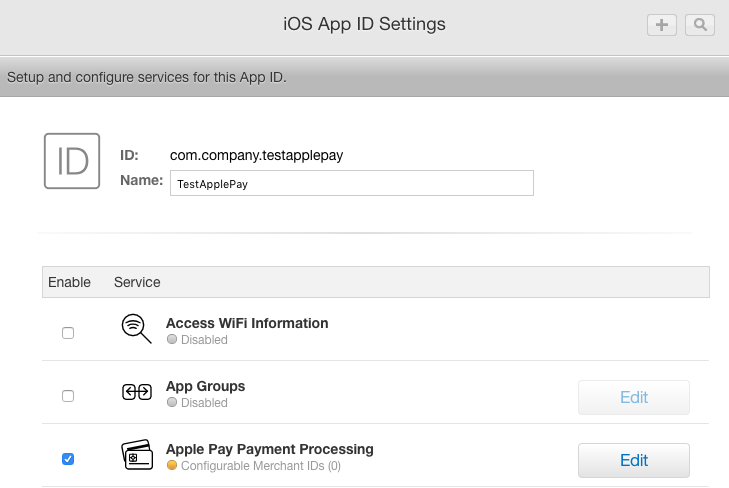Click the Name field containing TestApplePay
The height and width of the screenshot is (488, 729).
click(351, 183)
